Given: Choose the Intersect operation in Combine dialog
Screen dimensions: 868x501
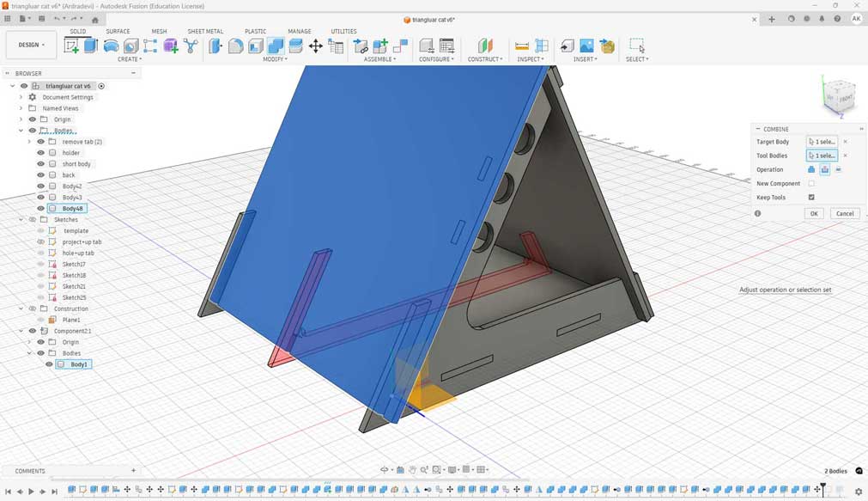Looking at the screenshot, I should click(x=839, y=169).
